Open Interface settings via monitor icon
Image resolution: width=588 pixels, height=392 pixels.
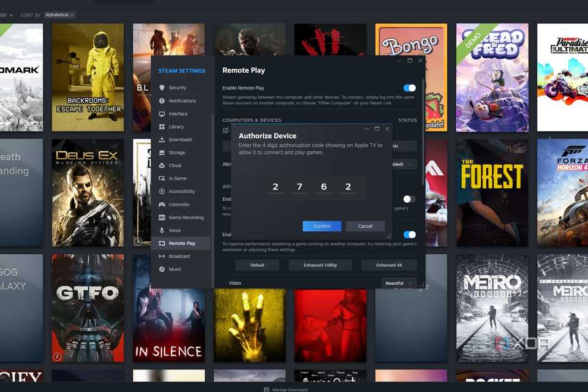click(x=164, y=113)
